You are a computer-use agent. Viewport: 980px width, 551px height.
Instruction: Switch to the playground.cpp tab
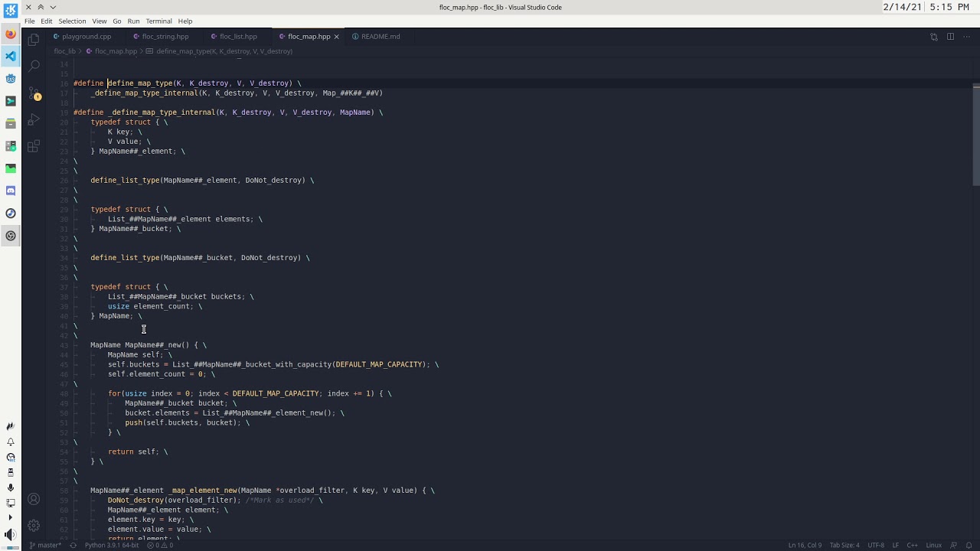click(x=87, y=37)
